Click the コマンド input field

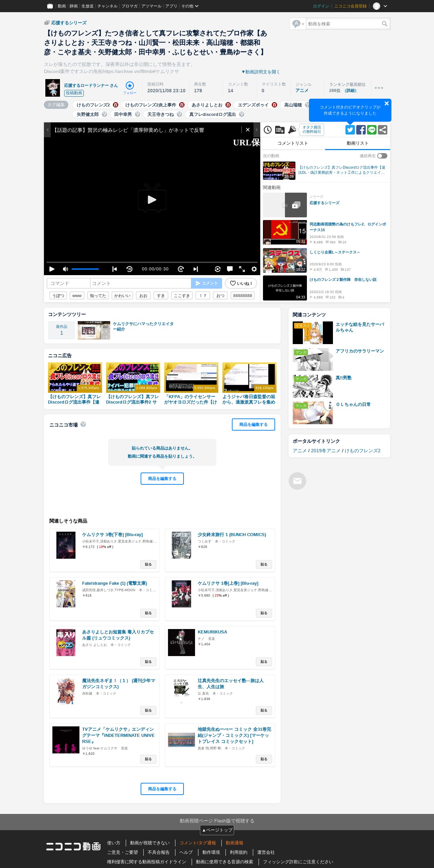click(69, 283)
